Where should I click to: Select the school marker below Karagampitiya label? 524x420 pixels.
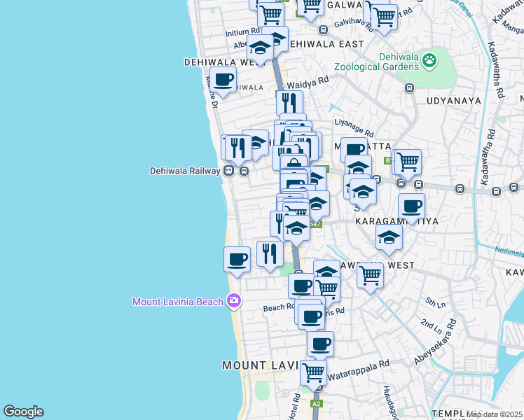pyautogui.click(x=389, y=237)
